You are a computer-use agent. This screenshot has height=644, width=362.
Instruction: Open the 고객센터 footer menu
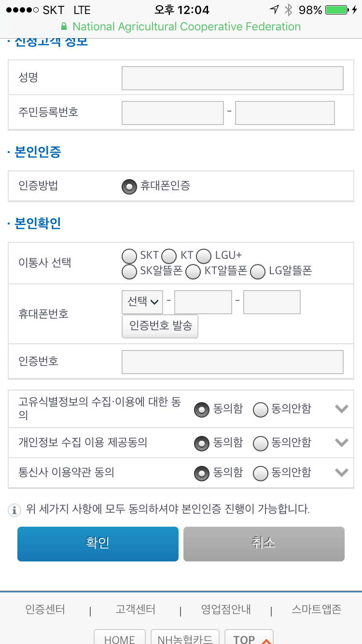[135, 609]
